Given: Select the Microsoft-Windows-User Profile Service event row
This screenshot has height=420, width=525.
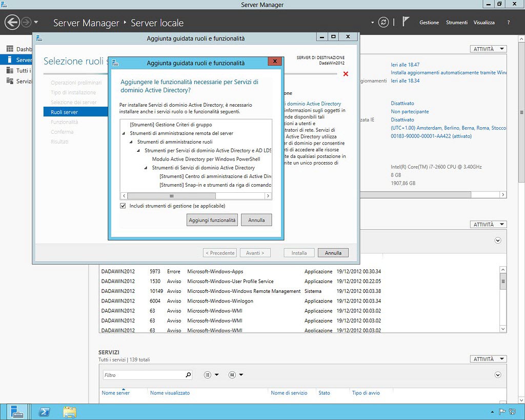Looking at the screenshot, I should [241, 282].
